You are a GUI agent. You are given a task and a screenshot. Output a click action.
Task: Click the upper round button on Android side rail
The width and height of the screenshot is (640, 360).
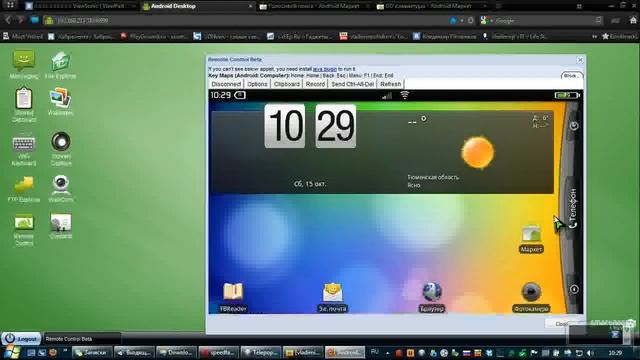point(574,126)
